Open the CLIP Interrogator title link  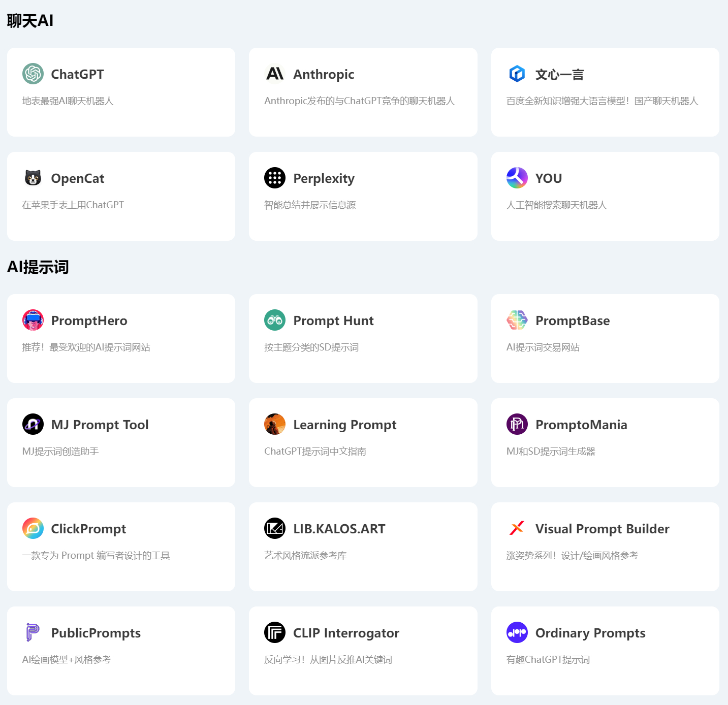tap(346, 633)
